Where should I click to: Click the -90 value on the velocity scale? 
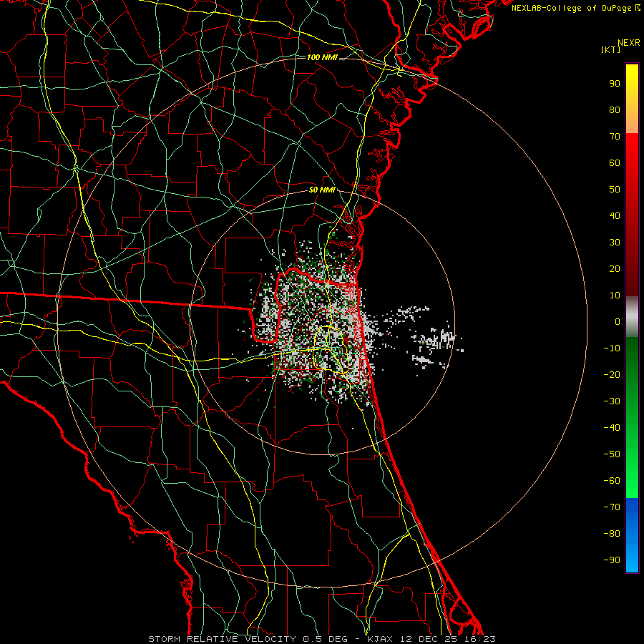pyautogui.click(x=612, y=560)
